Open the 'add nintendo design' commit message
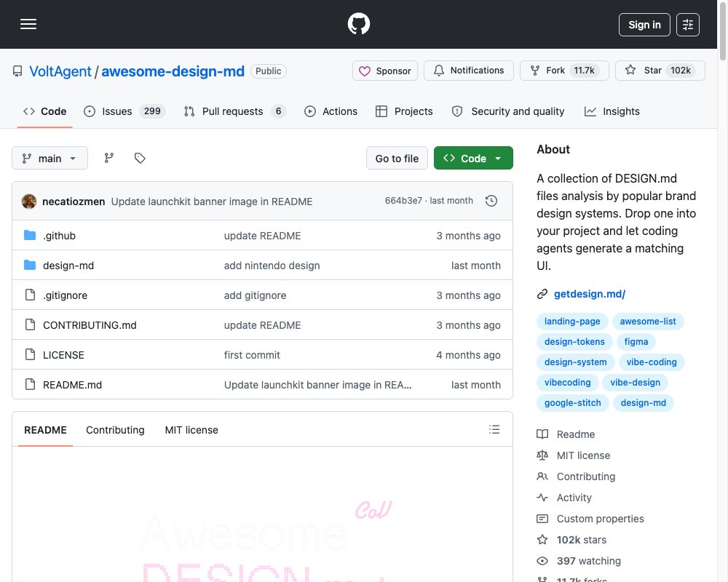 272,266
